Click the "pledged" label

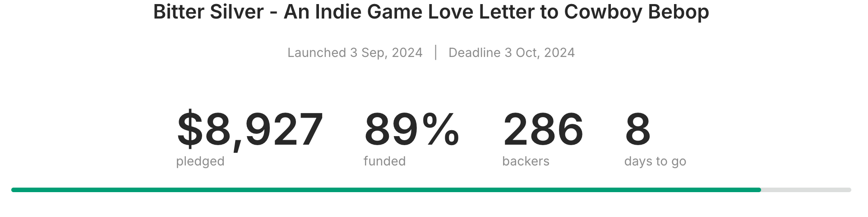pos(200,161)
